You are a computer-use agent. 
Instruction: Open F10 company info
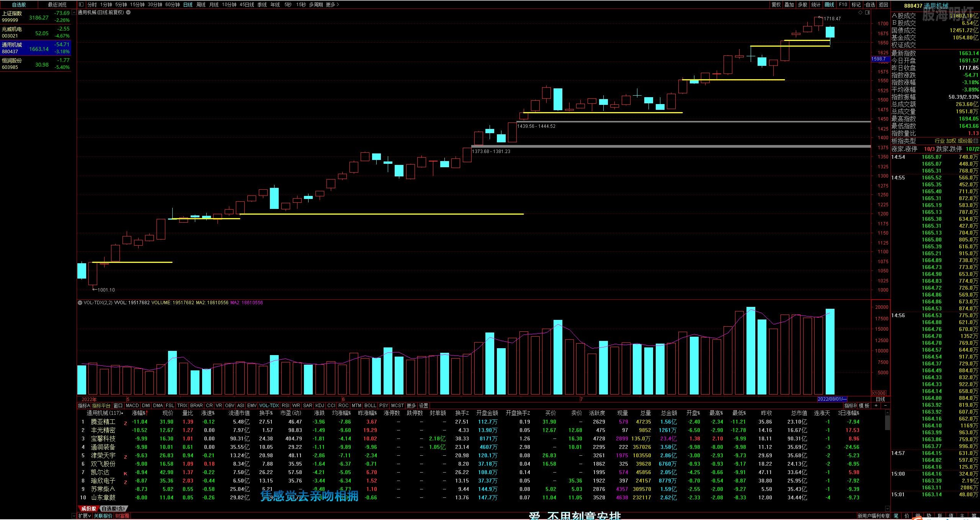843,5
